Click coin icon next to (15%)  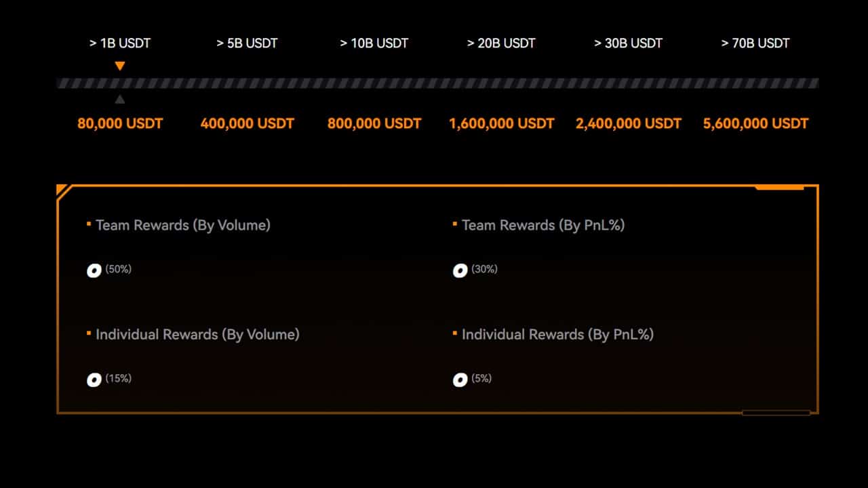tap(94, 380)
